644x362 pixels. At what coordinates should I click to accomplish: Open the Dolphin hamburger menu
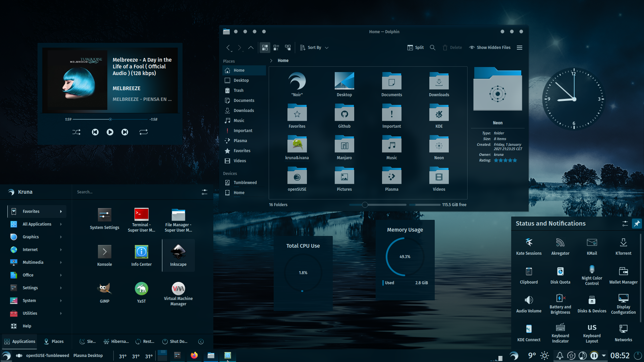(x=519, y=47)
